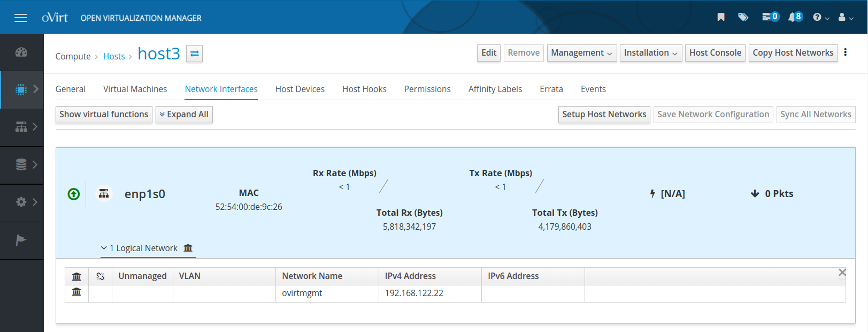Expand All network interfaces

tap(184, 115)
